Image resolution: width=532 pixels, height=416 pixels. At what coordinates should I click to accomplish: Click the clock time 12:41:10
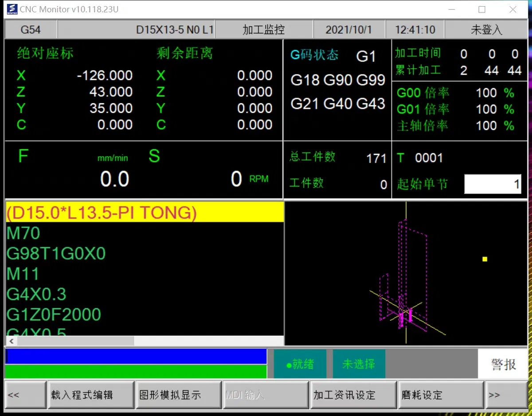[x=415, y=30]
